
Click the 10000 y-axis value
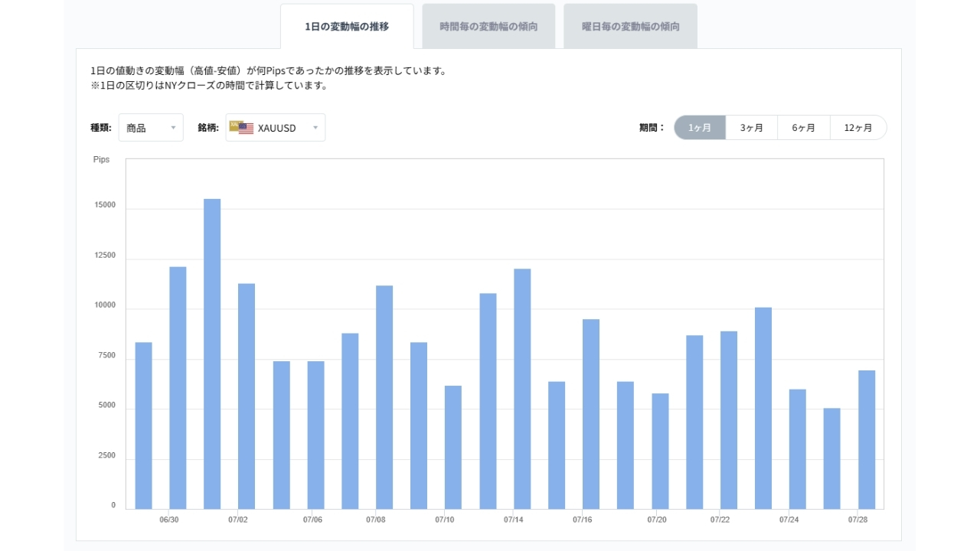coord(103,305)
